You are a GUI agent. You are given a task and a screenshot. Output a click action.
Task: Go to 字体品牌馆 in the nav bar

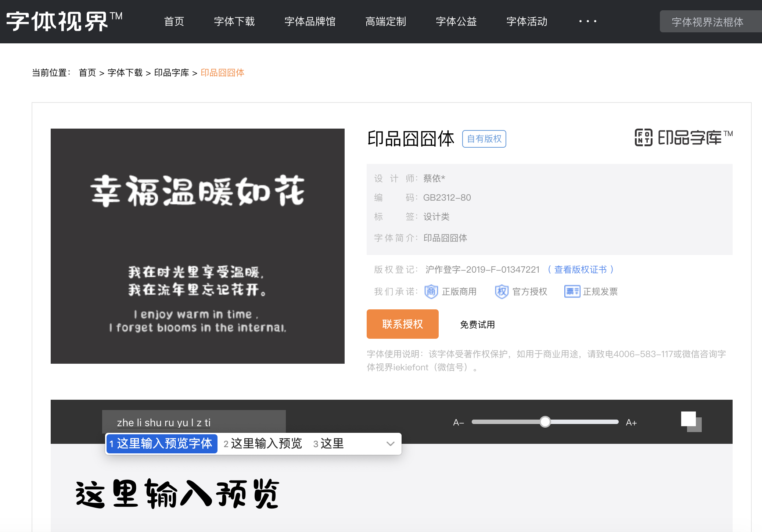tap(310, 22)
